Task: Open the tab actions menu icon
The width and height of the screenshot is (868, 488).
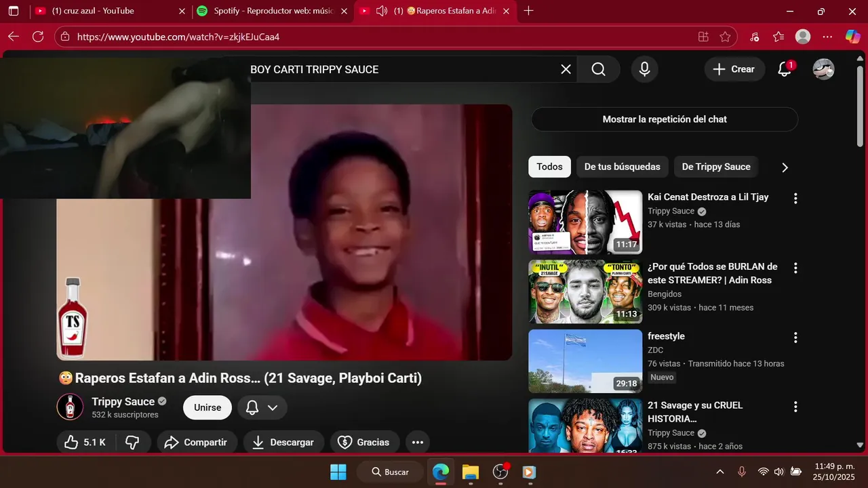Action: point(14,11)
